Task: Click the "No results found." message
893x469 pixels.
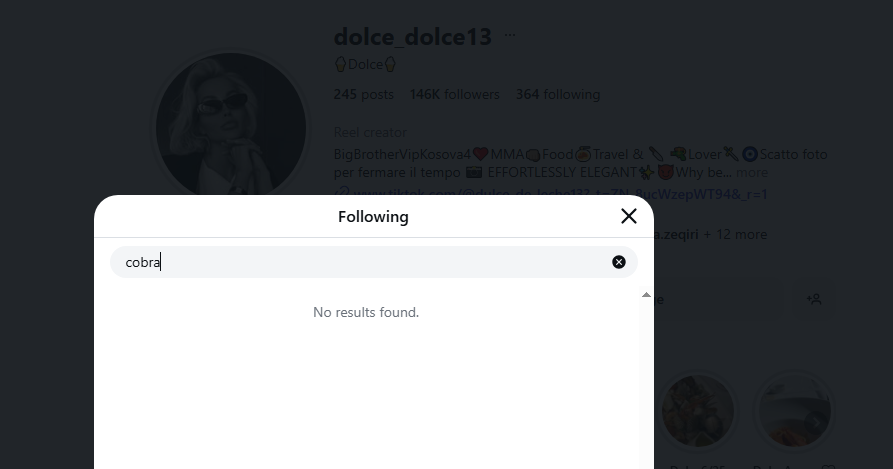Action: (x=366, y=312)
